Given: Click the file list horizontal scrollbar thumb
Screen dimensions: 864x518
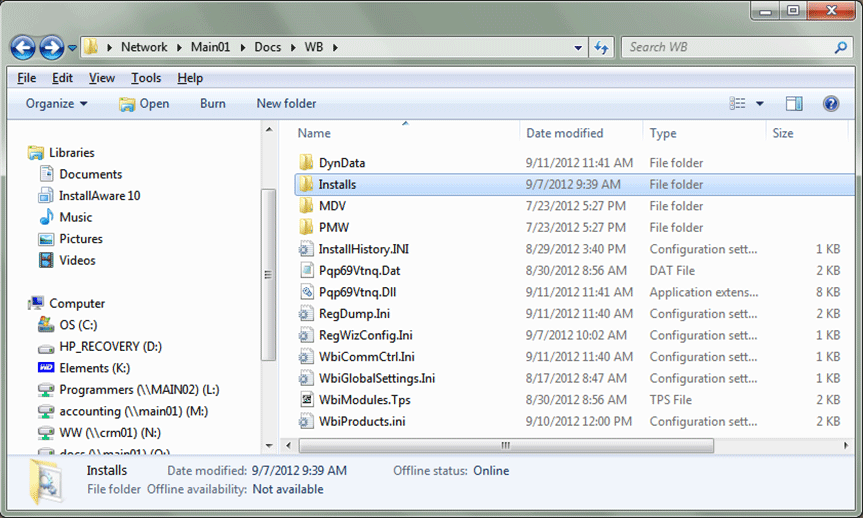Looking at the screenshot, I should coord(506,445).
